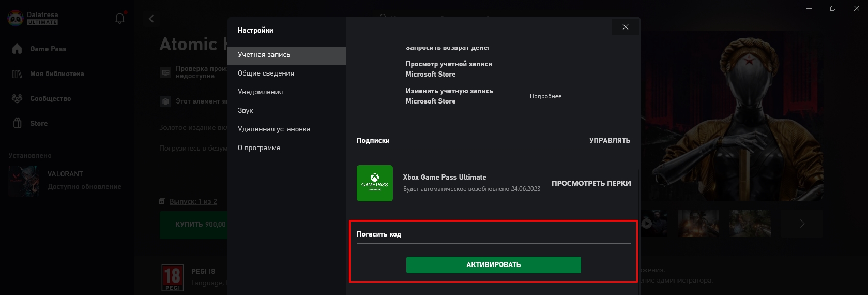Minimize the Xbox app window
Image resolution: width=868 pixels, height=295 pixels.
point(809,8)
